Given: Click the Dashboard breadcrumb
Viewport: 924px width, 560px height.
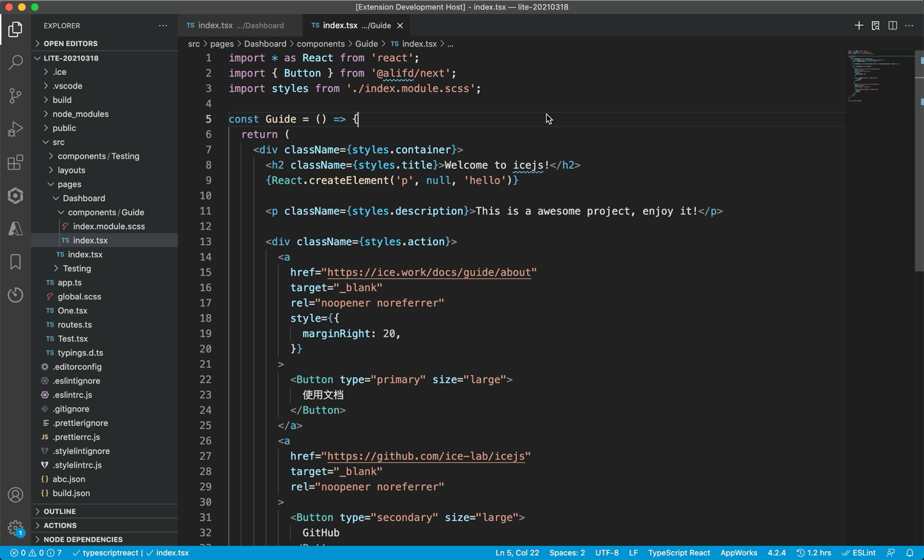Looking at the screenshot, I should point(265,43).
